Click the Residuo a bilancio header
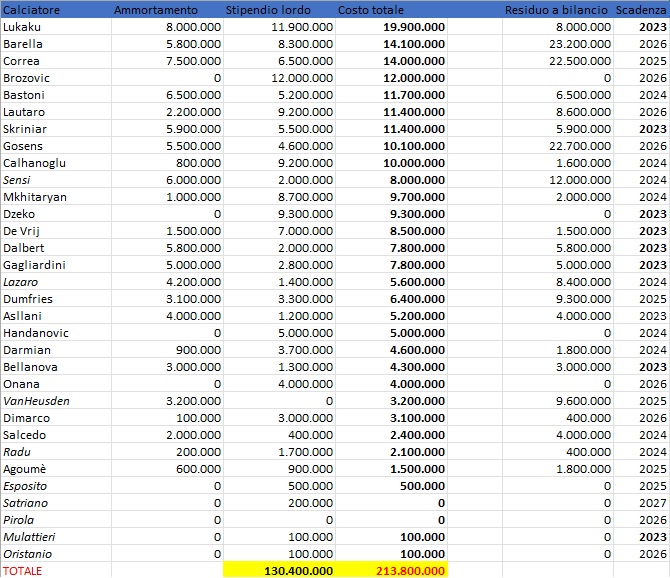Screen dimensions: 670x578 tap(558, 9)
